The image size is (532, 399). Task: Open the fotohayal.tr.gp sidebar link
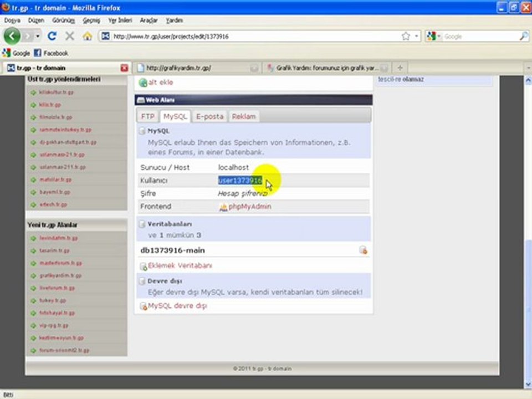point(57,313)
